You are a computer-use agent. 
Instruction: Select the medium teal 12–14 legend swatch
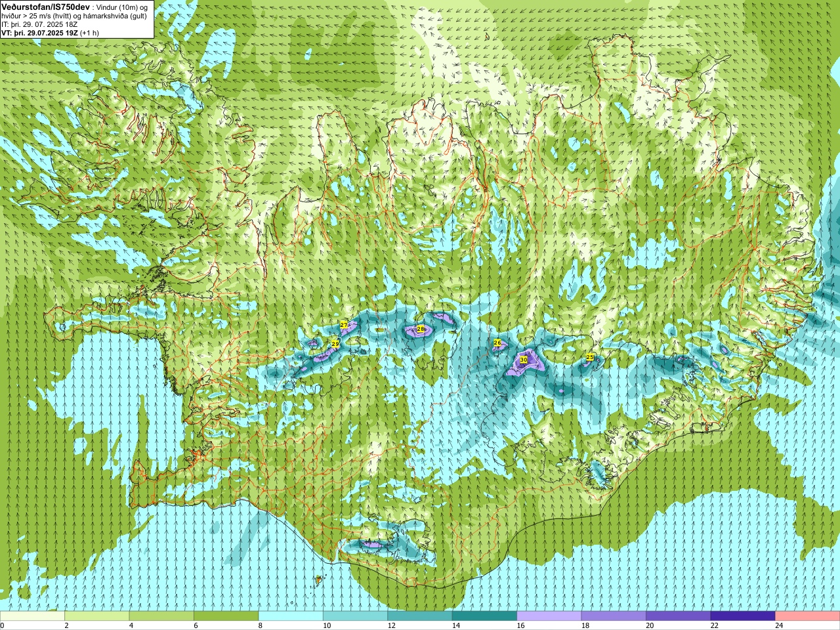[x=420, y=616]
